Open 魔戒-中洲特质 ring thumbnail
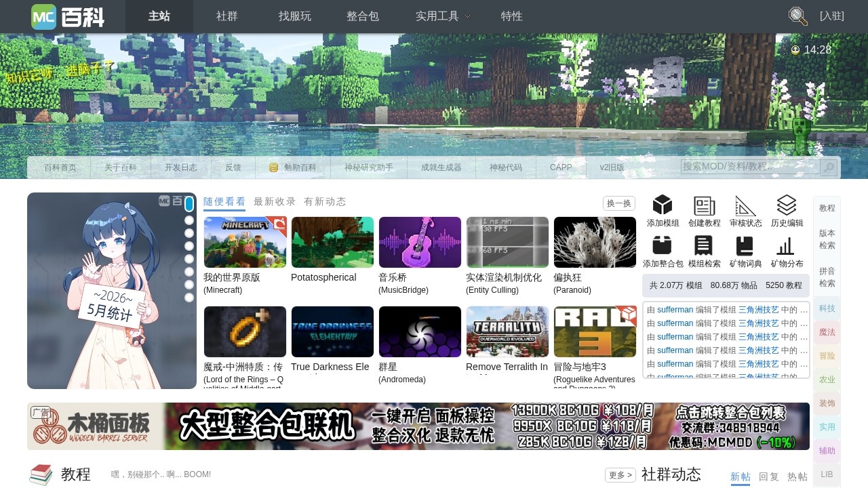Screen dimensions: 868x488 (x=245, y=331)
